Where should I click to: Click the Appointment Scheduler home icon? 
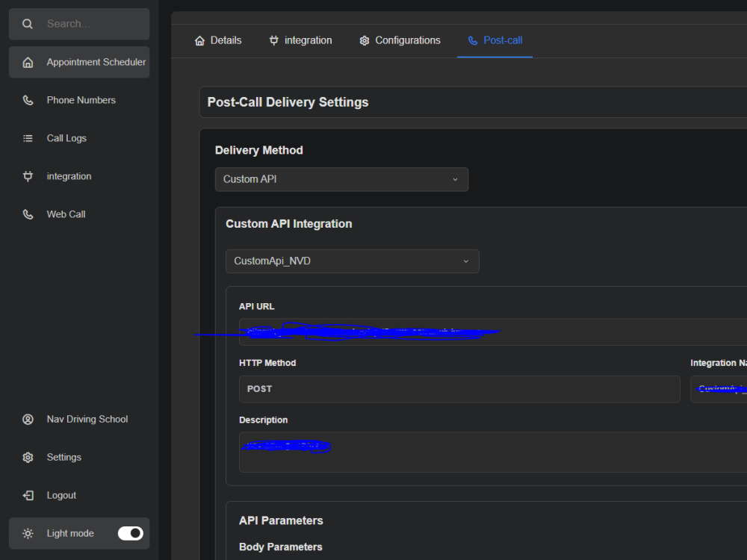[28, 63]
